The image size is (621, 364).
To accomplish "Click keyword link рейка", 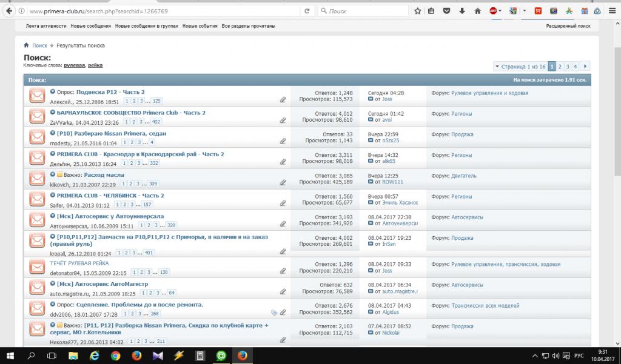I will [x=95, y=65].
